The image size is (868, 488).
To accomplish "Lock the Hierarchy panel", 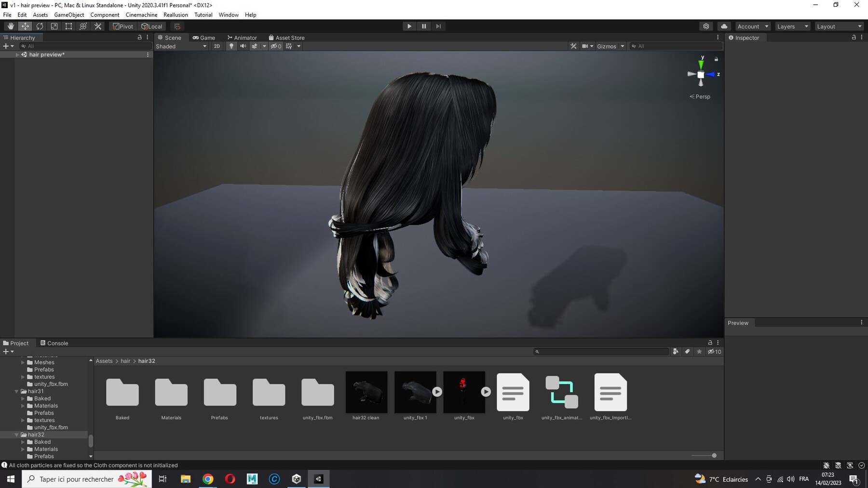I will pos(140,37).
